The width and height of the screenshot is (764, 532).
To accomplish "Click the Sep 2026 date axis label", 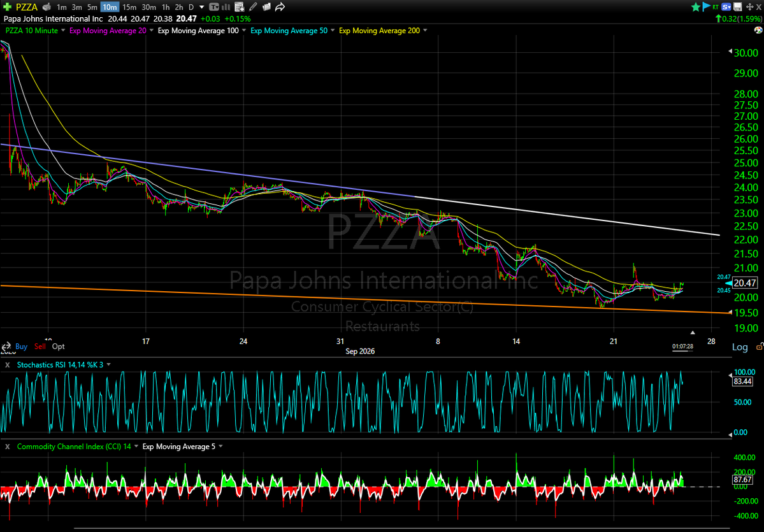I will 359,351.
